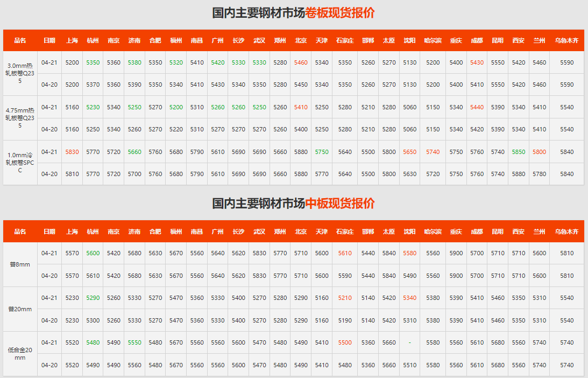Click red 5500 under 石家庄 in 低合金20mm row
588x378 pixels.
tap(345, 342)
